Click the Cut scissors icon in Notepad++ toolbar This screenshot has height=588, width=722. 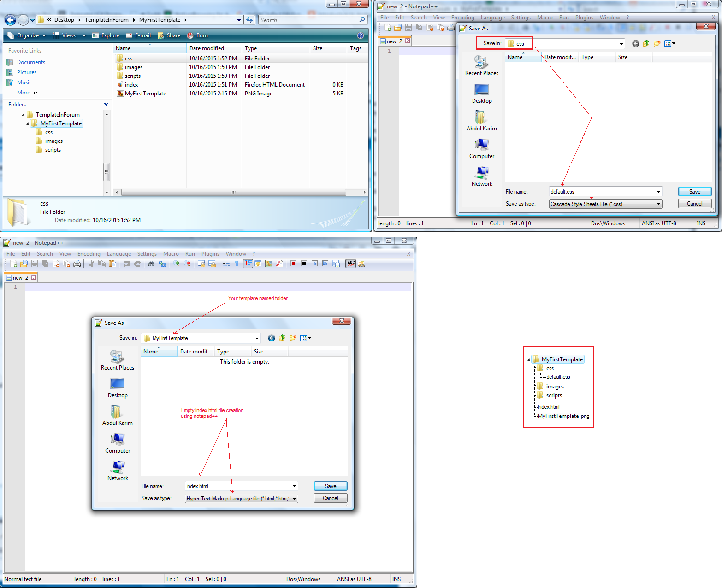[x=91, y=264]
